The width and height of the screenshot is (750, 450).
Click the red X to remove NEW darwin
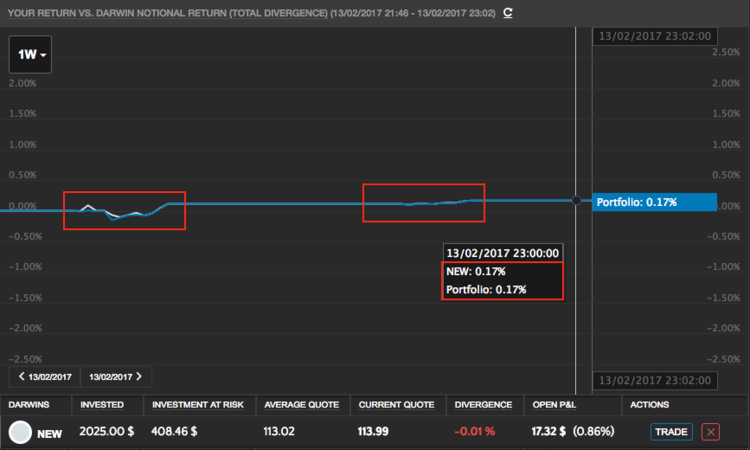[x=710, y=432]
